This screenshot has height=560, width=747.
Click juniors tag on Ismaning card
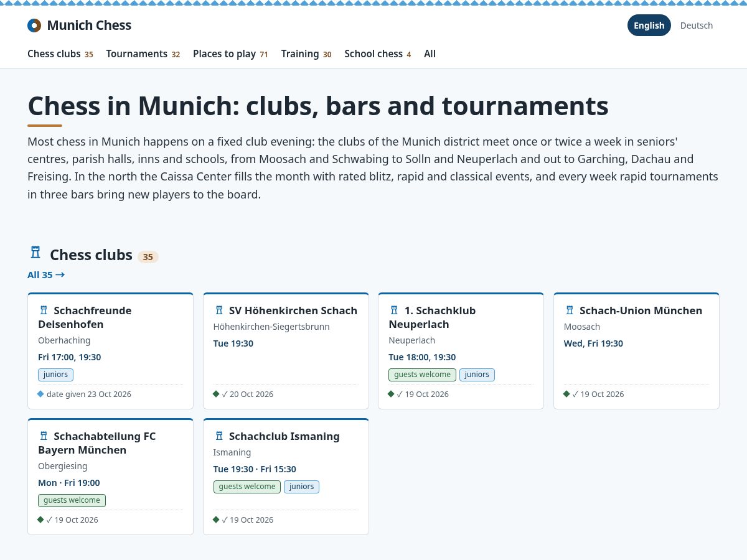click(x=302, y=487)
